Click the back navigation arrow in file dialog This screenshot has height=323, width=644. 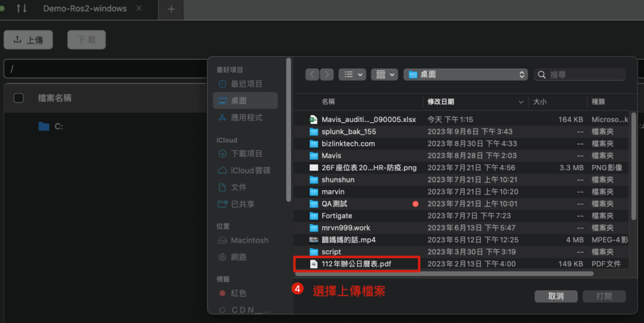[313, 74]
